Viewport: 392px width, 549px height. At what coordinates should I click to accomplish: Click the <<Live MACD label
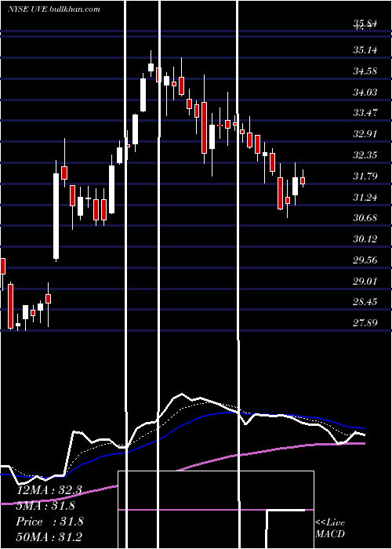click(x=330, y=528)
